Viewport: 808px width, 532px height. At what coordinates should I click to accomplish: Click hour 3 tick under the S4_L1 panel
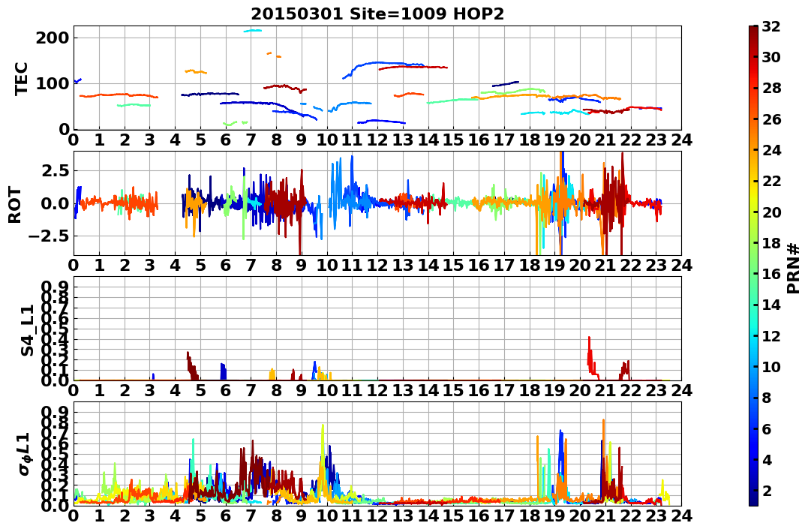point(150,390)
